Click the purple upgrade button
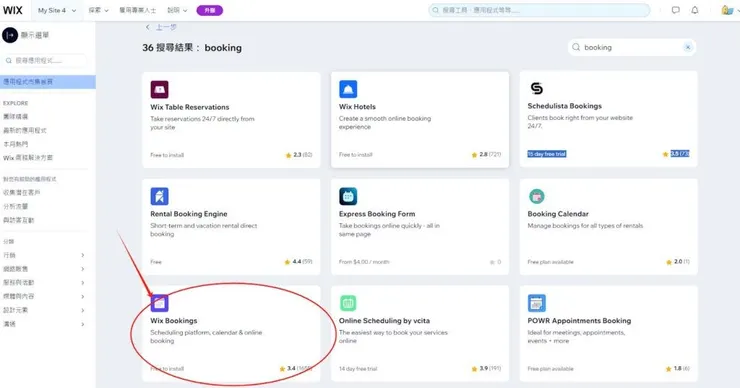This screenshot has height=388, width=740. tap(210, 10)
